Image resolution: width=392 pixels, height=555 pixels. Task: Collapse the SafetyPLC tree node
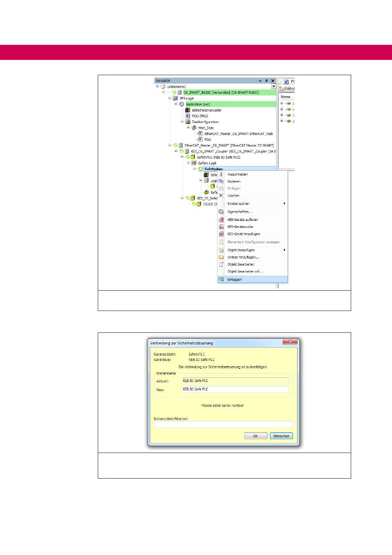pos(182,157)
